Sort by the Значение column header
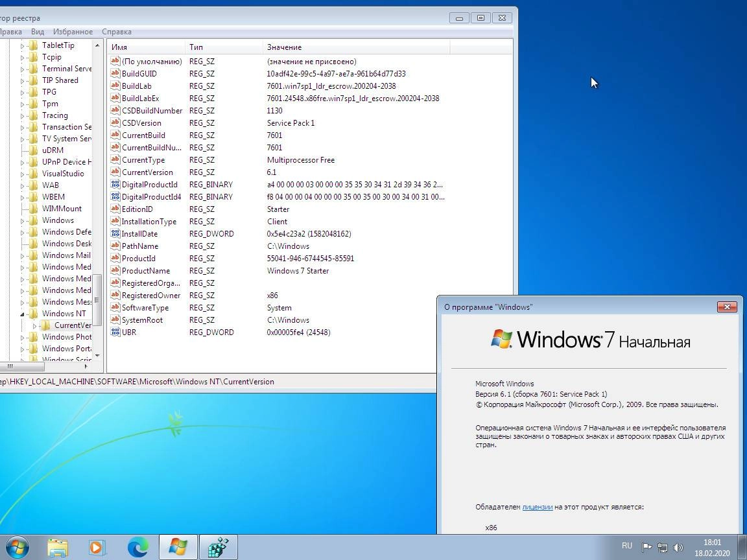 coord(357,47)
